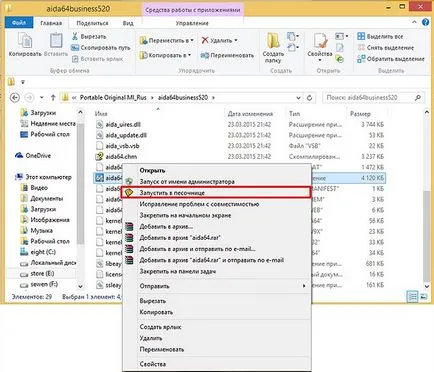Choose Добавить в архив... entry

[217, 227]
